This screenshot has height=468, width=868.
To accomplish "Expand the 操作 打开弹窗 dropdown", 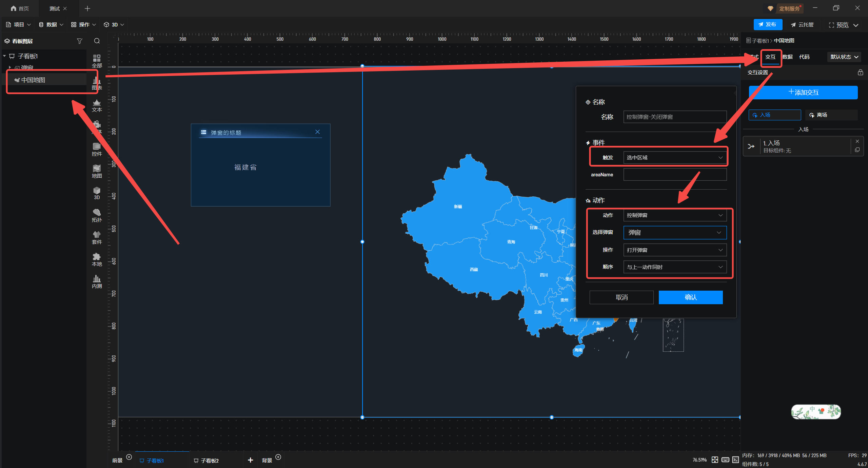I will tap(674, 250).
